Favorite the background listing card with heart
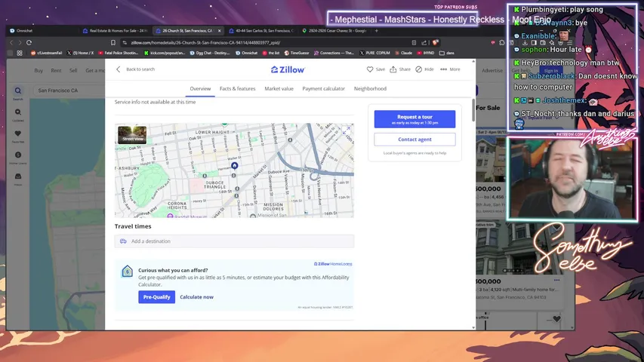 (556, 319)
